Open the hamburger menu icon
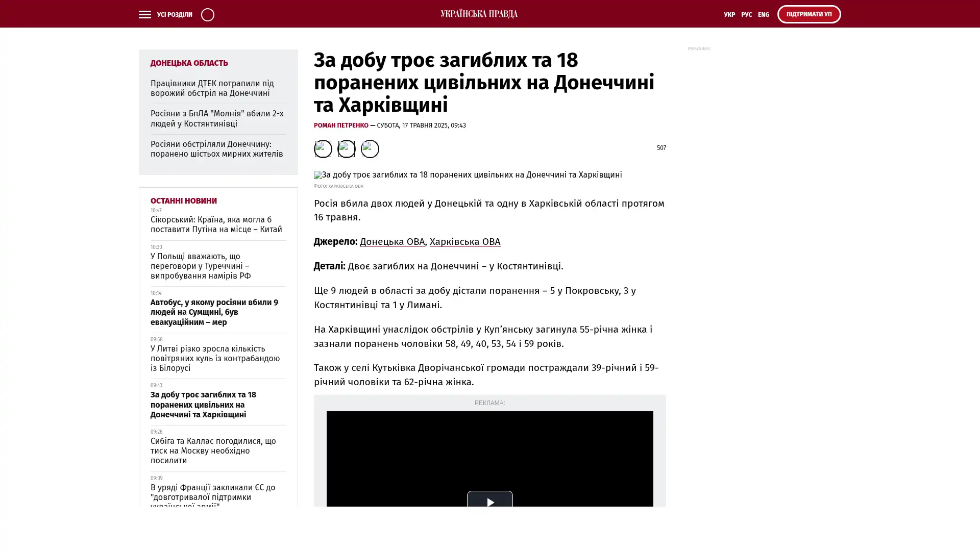Screen dimensions: 980x551 point(144,14)
